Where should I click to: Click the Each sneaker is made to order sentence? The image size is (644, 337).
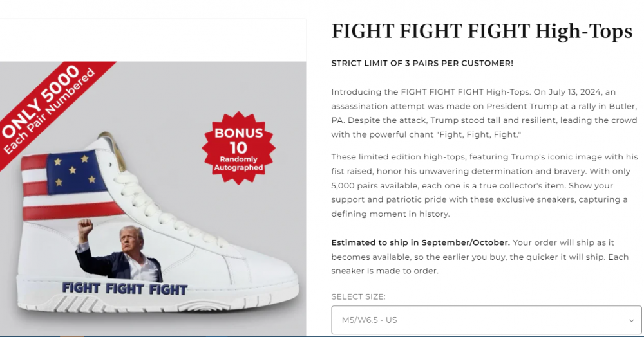[x=384, y=271]
